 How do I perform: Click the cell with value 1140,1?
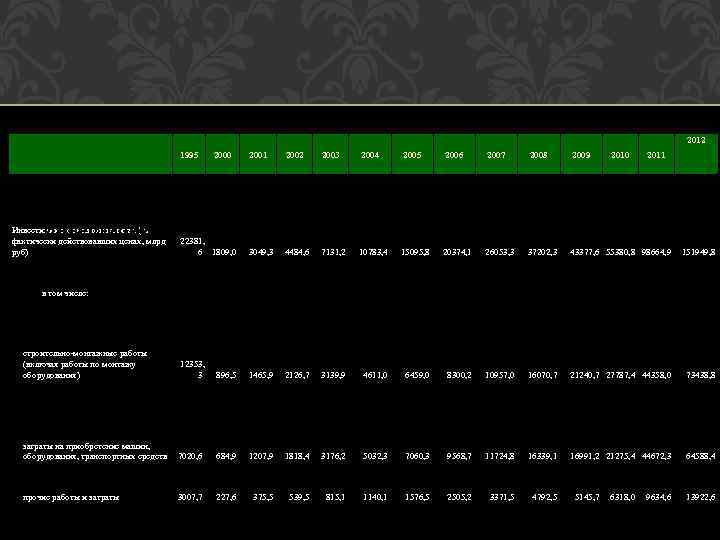coord(375,497)
